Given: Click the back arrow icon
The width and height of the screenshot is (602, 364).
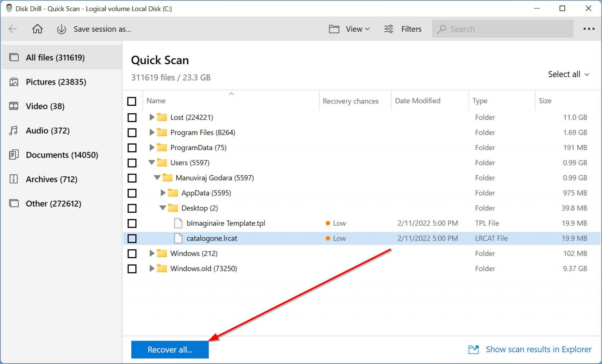Looking at the screenshot, I should pos(13,29).
